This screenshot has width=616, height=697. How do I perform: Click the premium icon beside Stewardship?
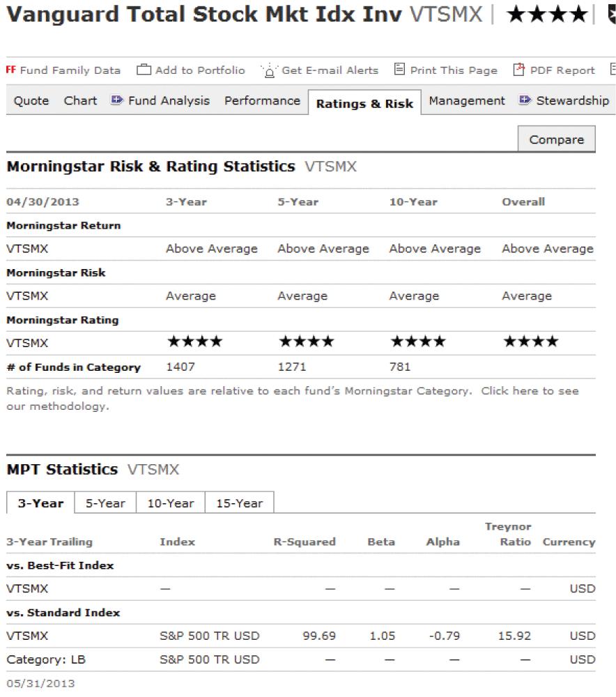click(525, 100)
